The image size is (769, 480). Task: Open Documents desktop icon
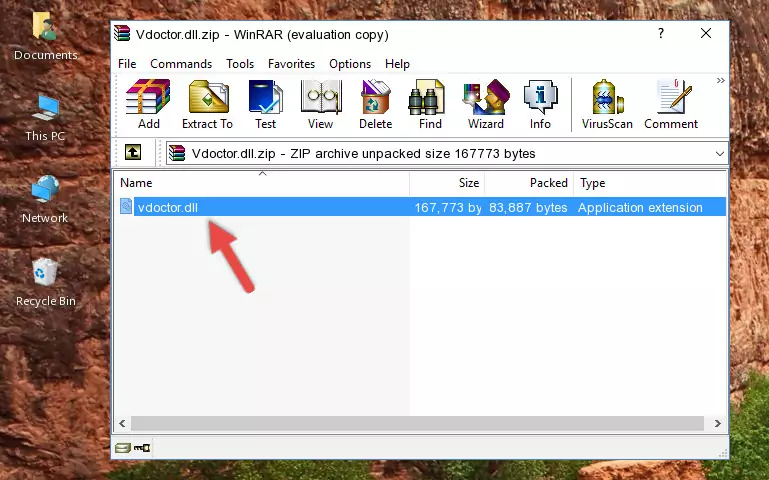tap(45, 36)
